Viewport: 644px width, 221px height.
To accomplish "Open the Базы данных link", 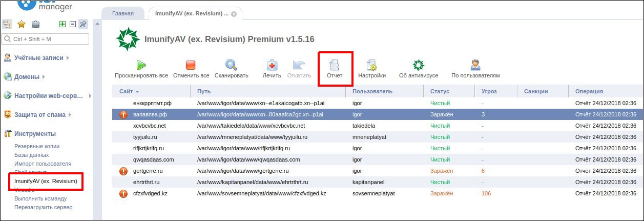I will 32,155.
